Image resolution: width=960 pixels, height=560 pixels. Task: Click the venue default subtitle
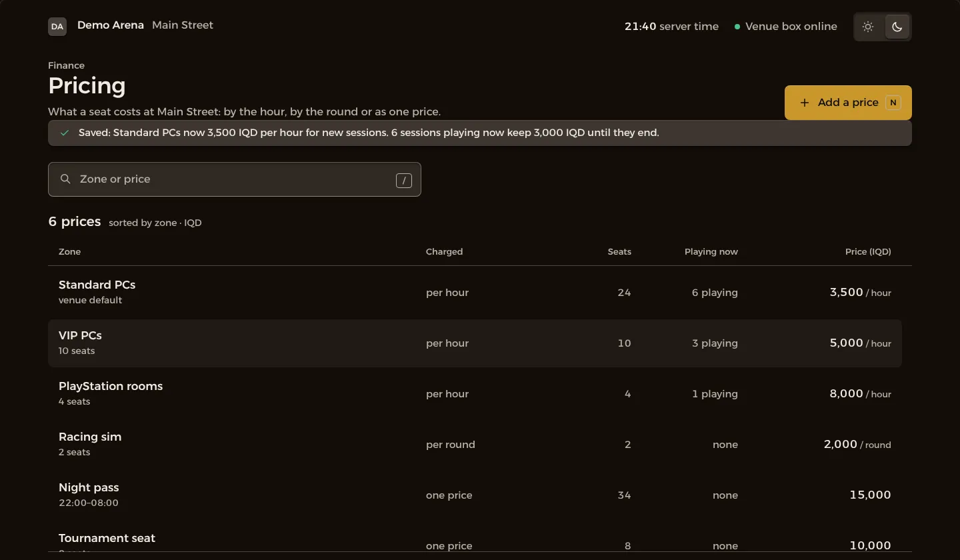pos(90,300)
